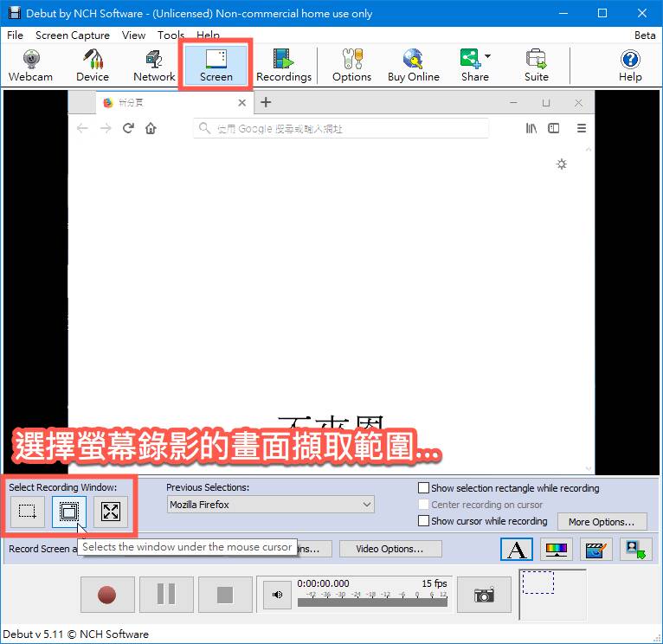Click the Pause recording button
Viewport: 663px width, 644px height.
coord(166,595)
